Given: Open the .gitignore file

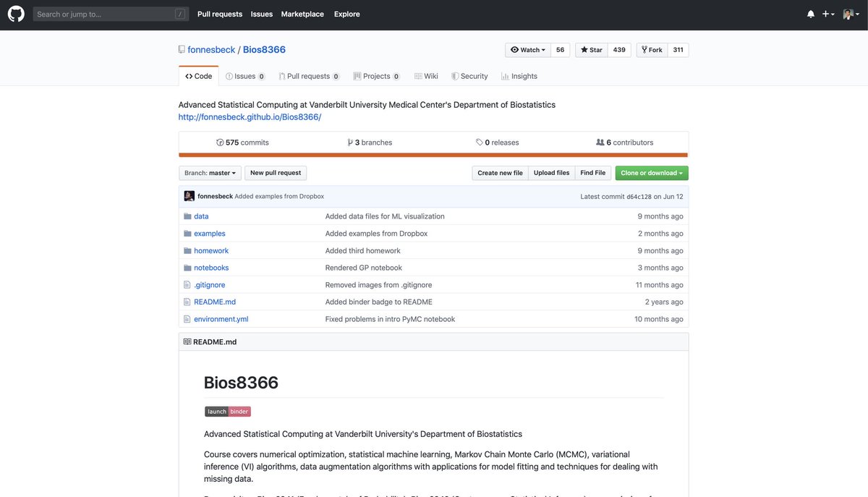Looking at the screenshot, I should [x=210, y=285].
